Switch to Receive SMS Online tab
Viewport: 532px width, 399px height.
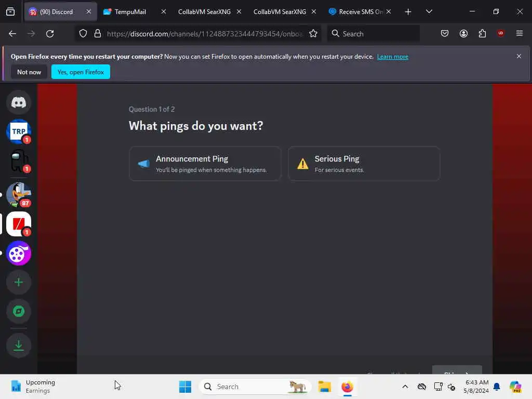click(x=360, y=12)
